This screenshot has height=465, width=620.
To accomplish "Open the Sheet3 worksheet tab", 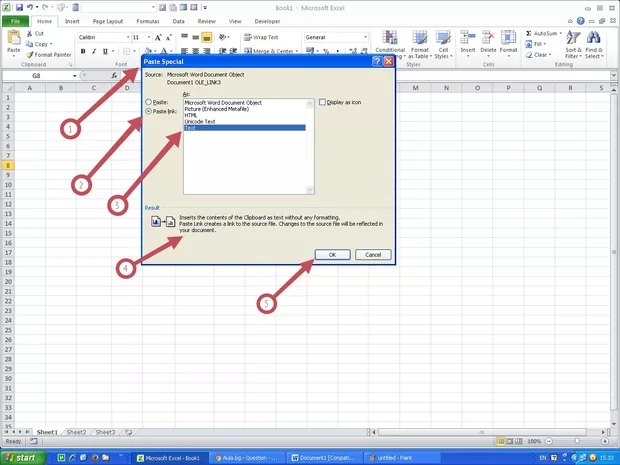I will coord(105,432).
